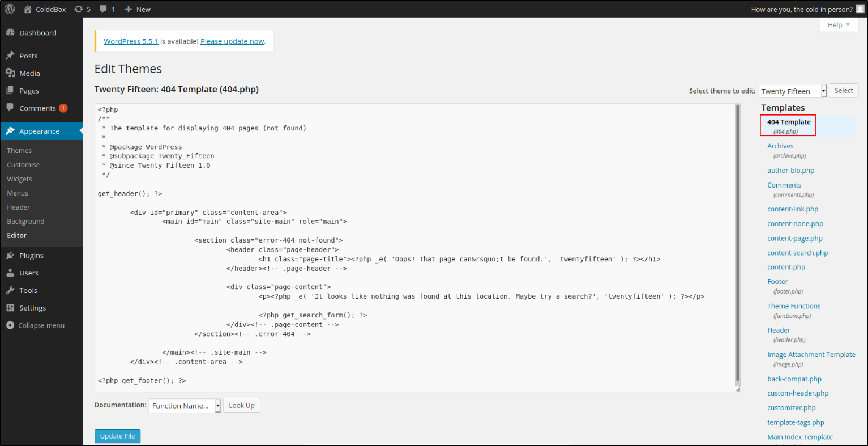This screenshot has width=868, height=446.
Task: Click the Comments bubble icon in sidebar
Action: [x=10, y=107]
